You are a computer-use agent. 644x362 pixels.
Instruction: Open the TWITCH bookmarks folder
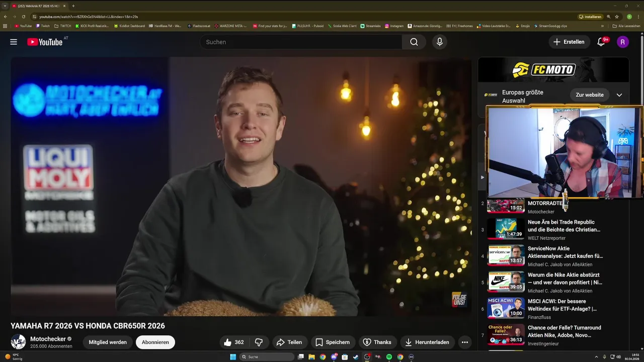(x=62, y=26)
